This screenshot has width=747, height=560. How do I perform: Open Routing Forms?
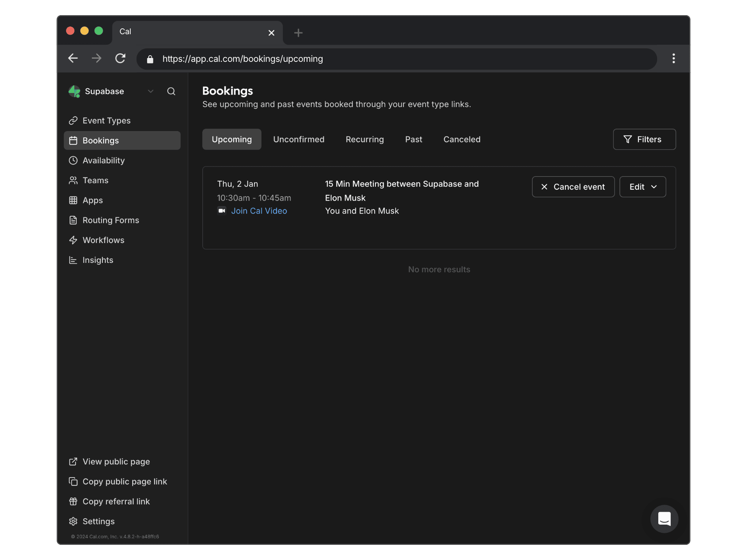(x=122, y=220)
